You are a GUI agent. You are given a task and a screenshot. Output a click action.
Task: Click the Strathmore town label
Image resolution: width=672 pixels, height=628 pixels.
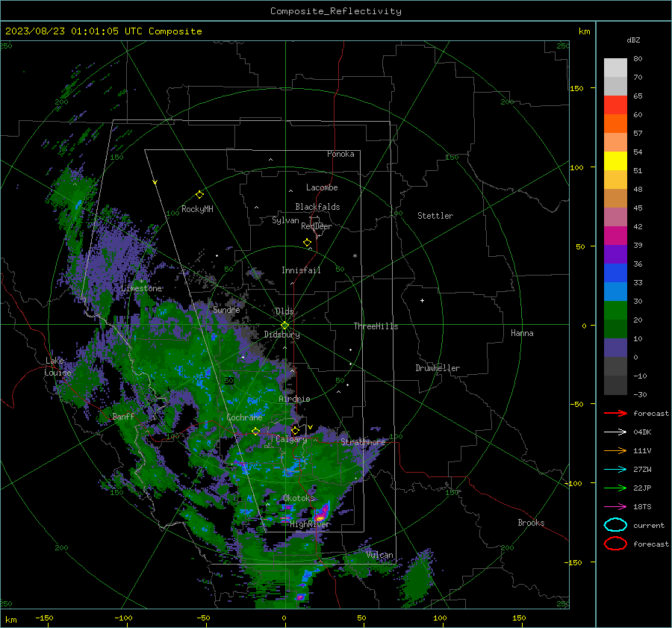363,442
